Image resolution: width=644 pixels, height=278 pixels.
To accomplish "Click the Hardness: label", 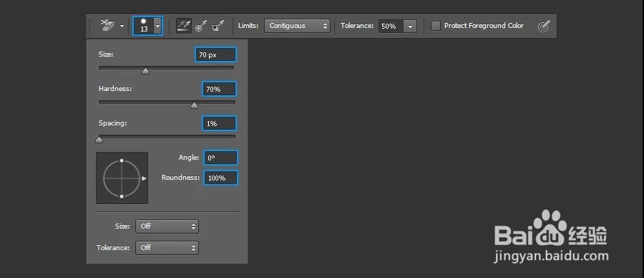I will click(x=115, y=88).
